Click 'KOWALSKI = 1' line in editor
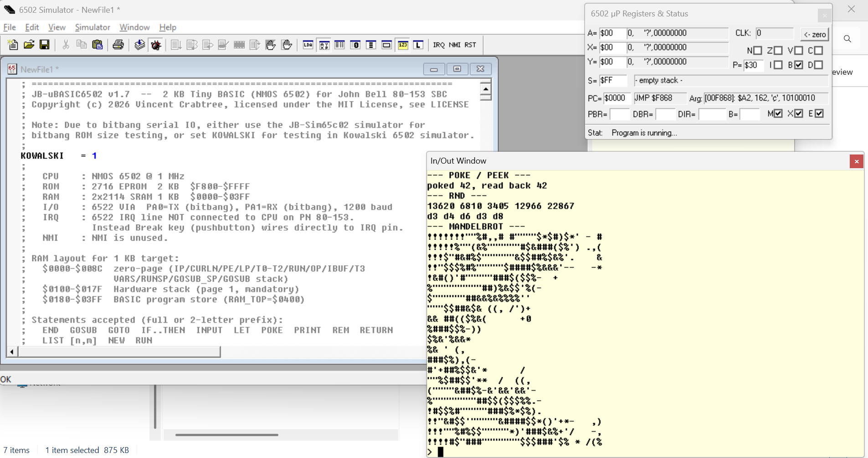The width and height of the screenshot is (868, 458). click(x=58, y=156)
